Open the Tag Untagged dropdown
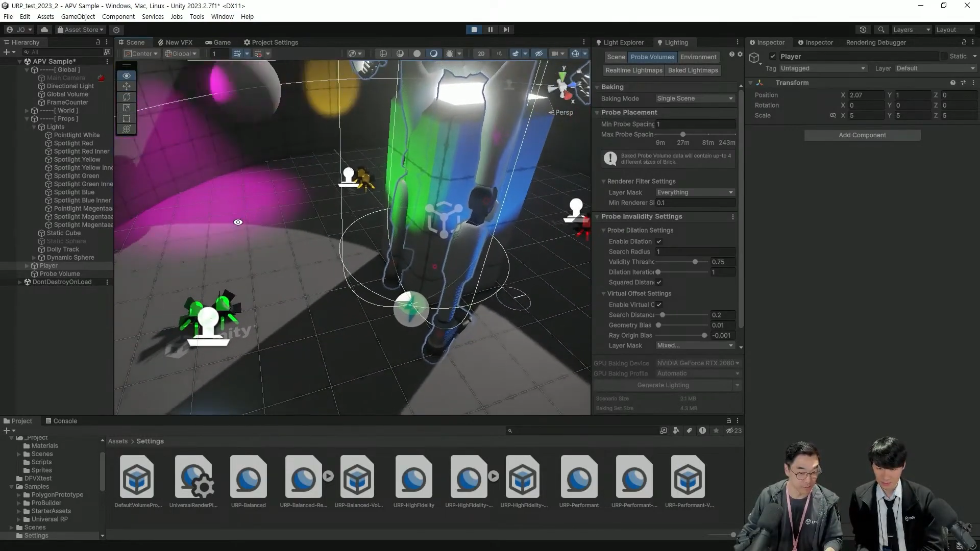 (x=822, y=68)
